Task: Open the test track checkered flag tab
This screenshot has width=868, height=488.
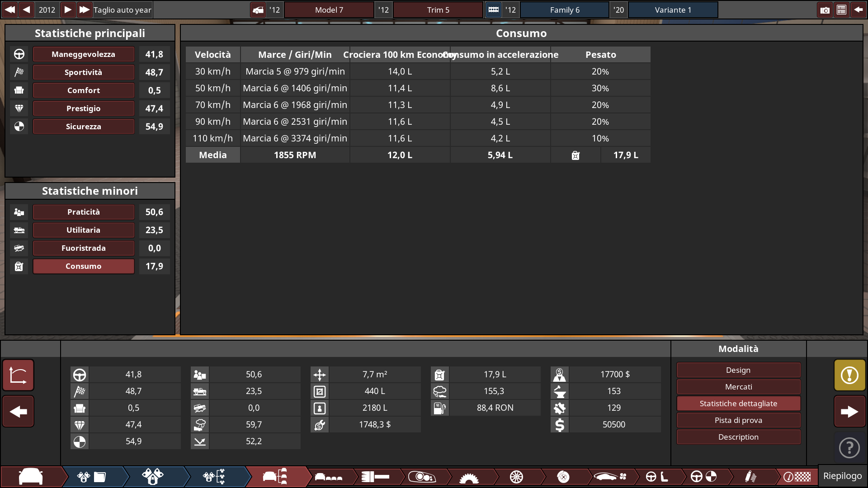Action: 797,477
